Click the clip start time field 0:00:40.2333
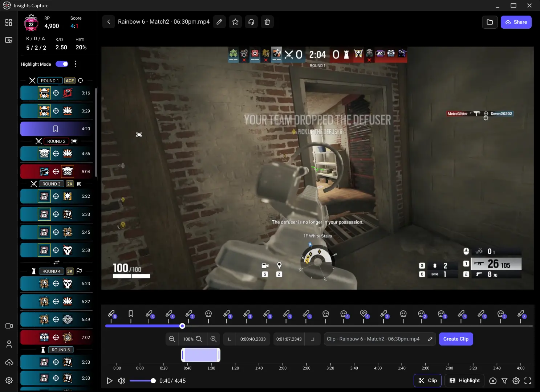This screenshot has height=392, width=540. point(253,339)
